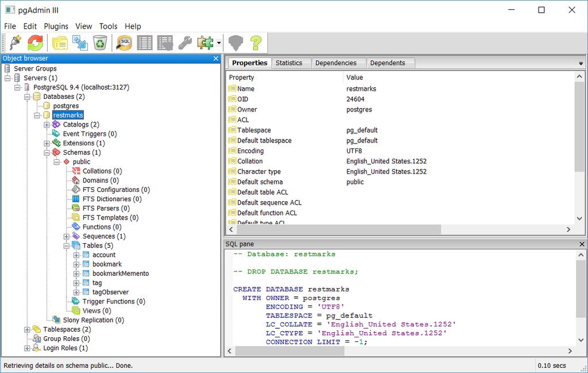588x373 pixels.
Task: Click the Slony Replication (0) tree icon
Action: [56, 320]
